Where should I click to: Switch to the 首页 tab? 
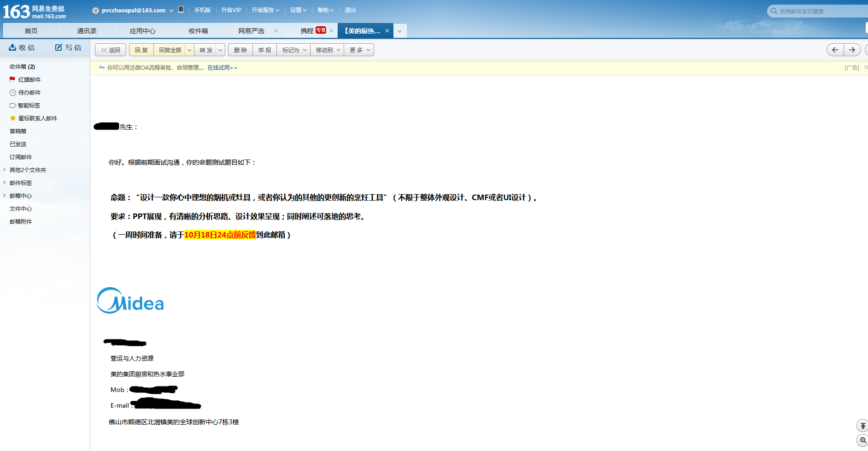click(31, 31)
